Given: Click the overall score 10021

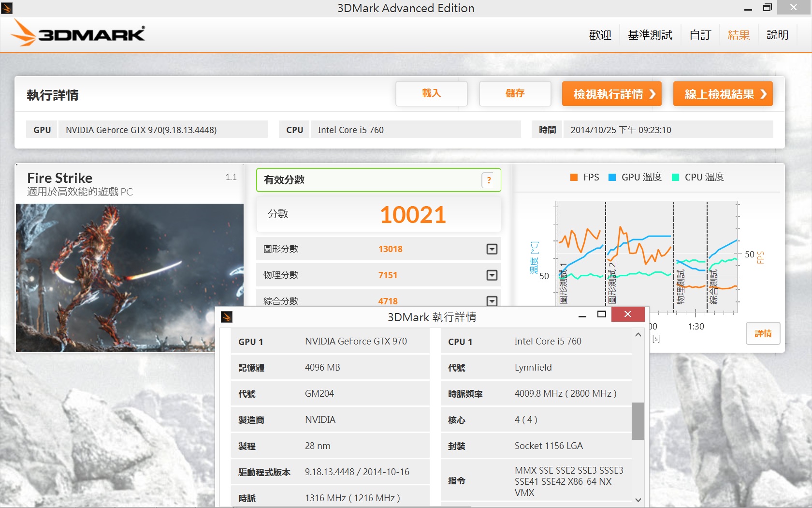Looking at the screenshot, I should (x=413, y=215).
